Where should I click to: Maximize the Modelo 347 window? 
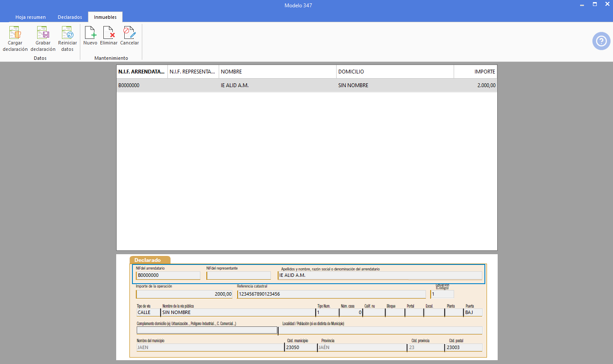(595, 5)
